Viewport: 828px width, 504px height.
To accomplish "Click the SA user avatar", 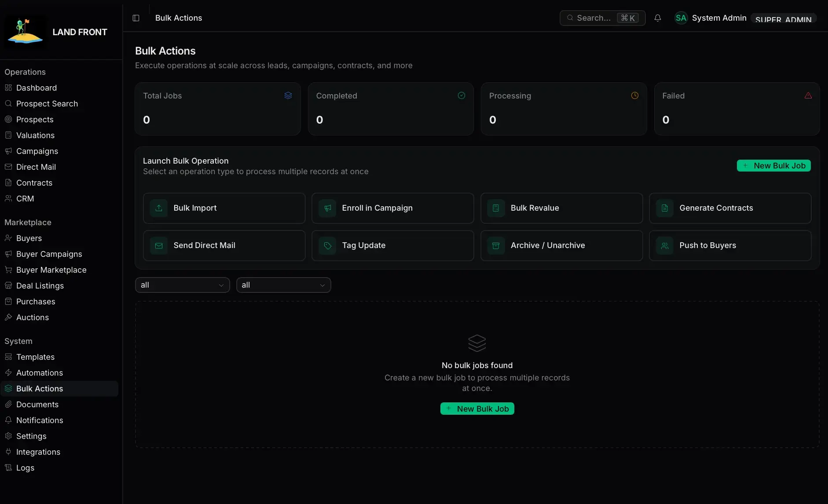I will point(681,18).
